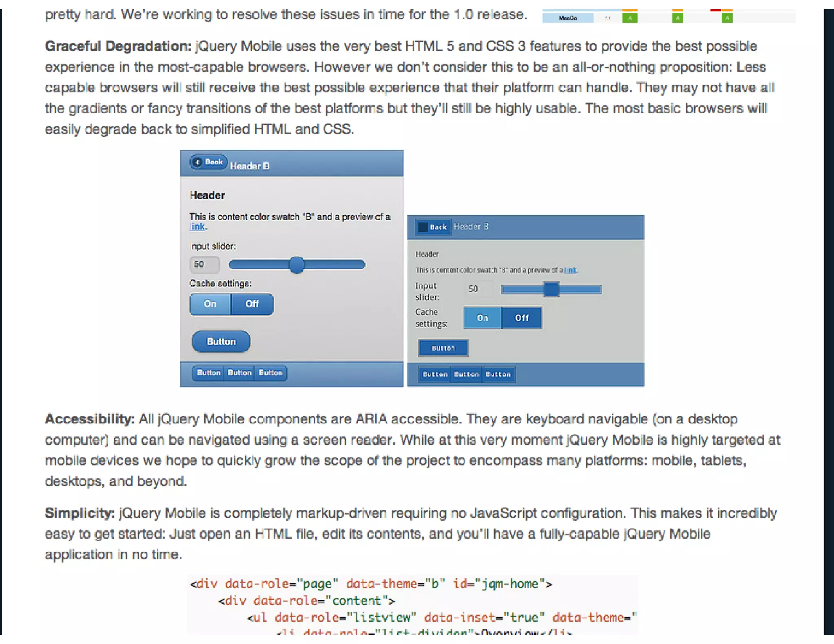Image resolution: width=834 pixels, height=644 pixels.
Task: Click middle footer Button in left demo
Action: click(x=239, y=373)
